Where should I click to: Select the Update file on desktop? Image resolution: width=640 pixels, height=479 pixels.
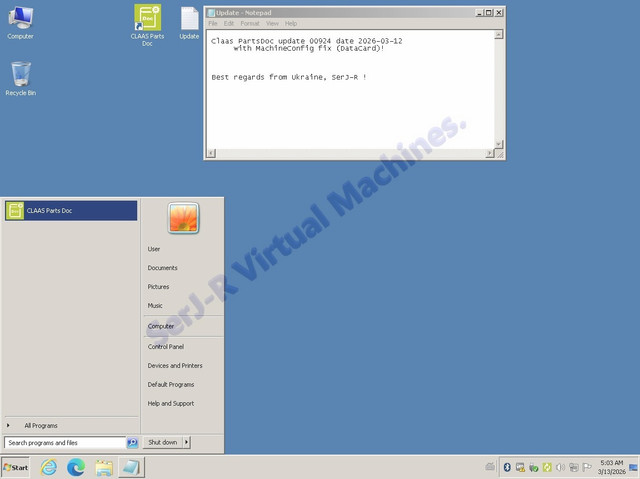pyautogui.click(x=189, y=23)
